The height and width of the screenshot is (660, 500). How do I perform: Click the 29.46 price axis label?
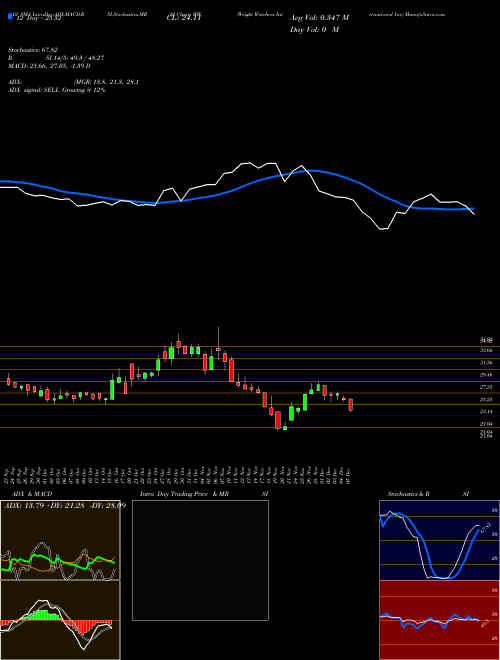(x=486, y=375)
